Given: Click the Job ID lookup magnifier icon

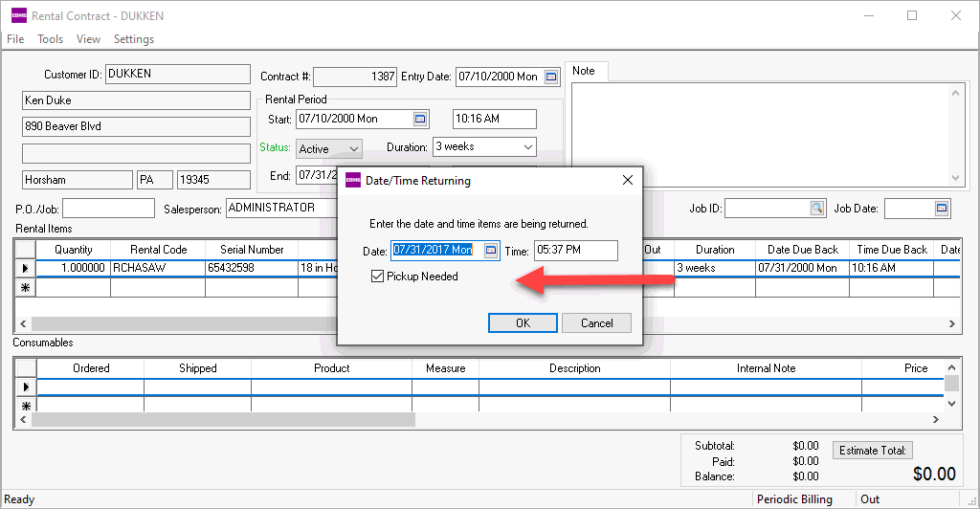Looking at the screenshot, I should point(816,208).
